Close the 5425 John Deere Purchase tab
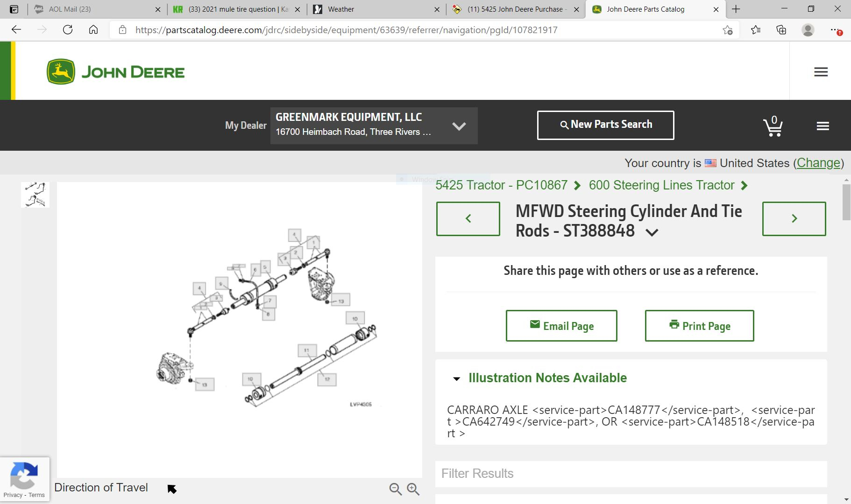The height and width of the screenshot is (504, 851). coord(576,9)
